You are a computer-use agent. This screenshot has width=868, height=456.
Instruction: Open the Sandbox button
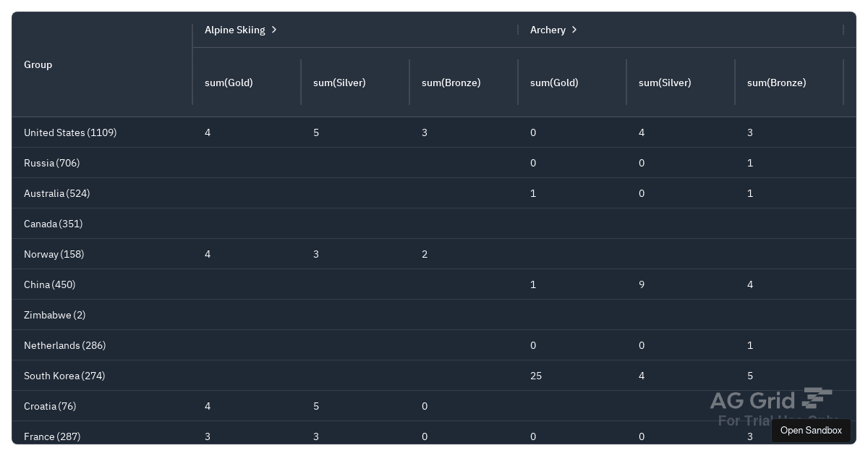coord(811,430)
